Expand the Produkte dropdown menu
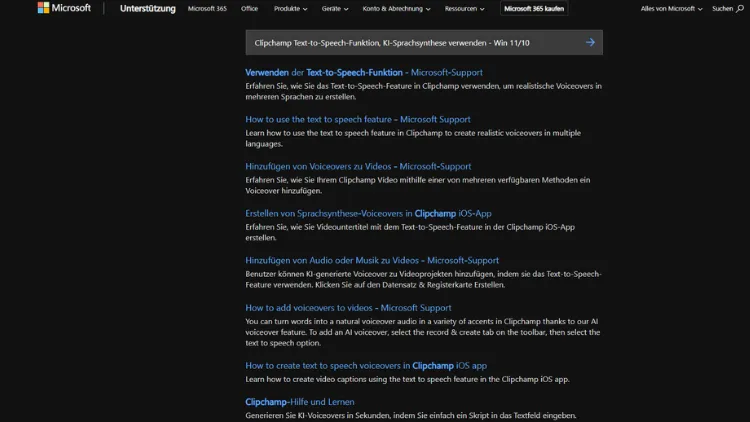The width and height of the screenshot is (750, 422). coord(290,9)
